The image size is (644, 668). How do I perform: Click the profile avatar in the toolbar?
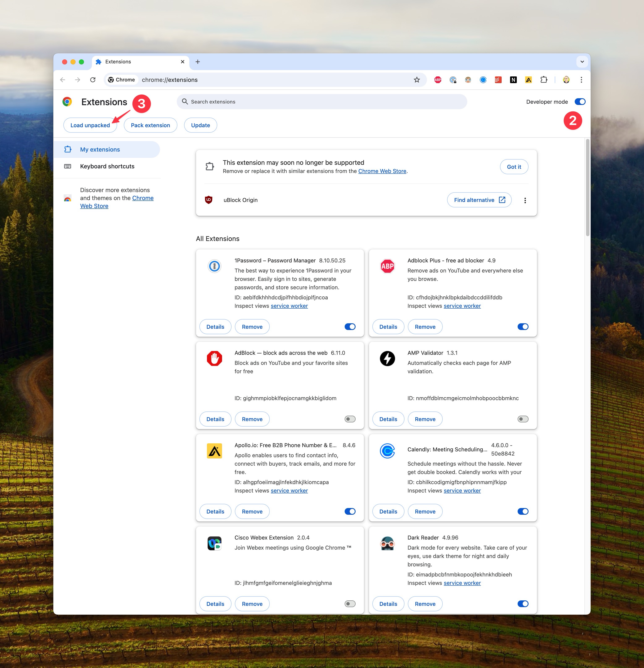(x=566, y=80)
